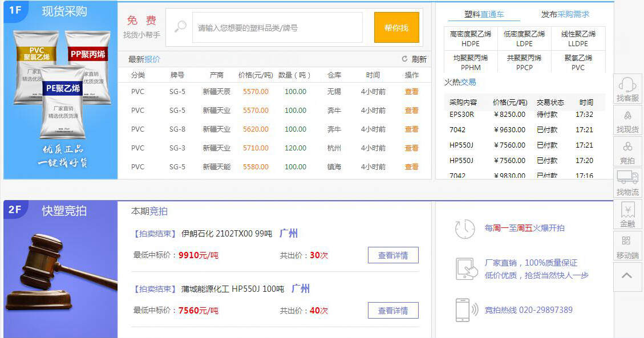Click the search magnifier icon

[x=180, y=27]
